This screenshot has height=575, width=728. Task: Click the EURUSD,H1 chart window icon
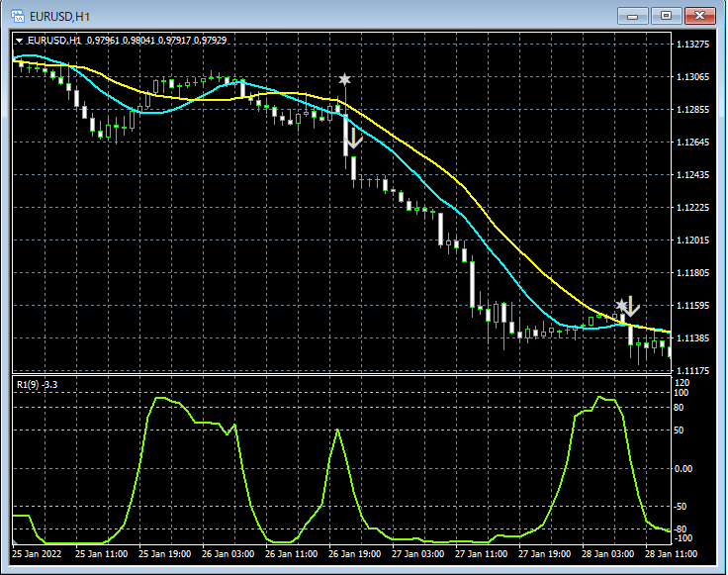point(18,16)
